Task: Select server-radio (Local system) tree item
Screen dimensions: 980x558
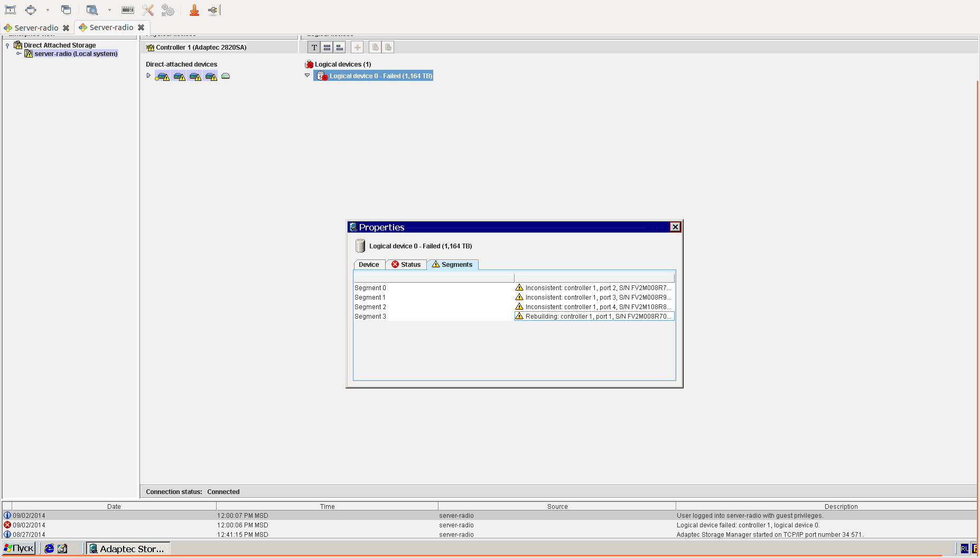Action: [76, 54]
